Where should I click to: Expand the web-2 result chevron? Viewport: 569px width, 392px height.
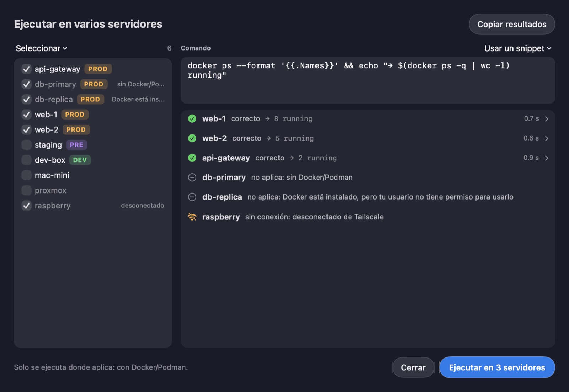point(547,138)
